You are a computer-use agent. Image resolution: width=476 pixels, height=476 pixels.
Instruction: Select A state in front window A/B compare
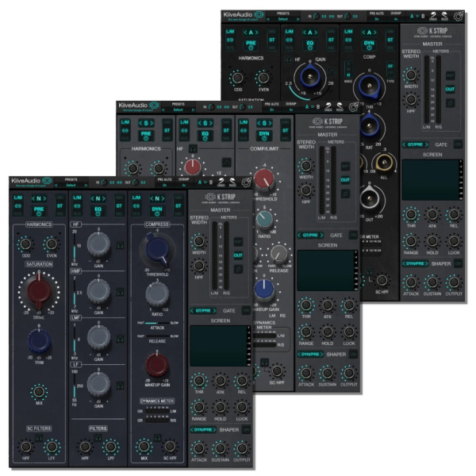tap(200, 182)
